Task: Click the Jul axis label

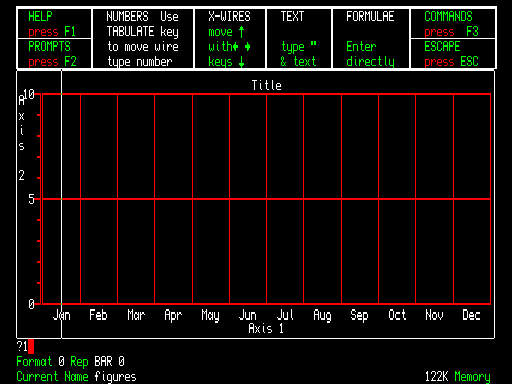Action: point(285,315)
